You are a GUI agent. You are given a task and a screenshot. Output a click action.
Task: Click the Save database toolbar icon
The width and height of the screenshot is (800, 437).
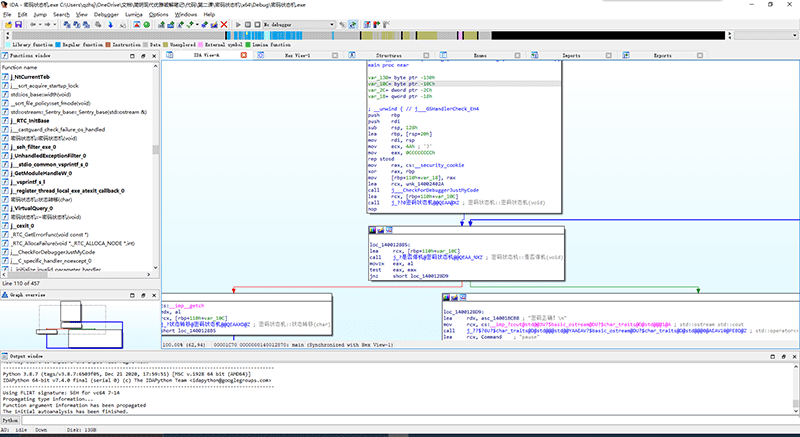click(x=19, y=25)
